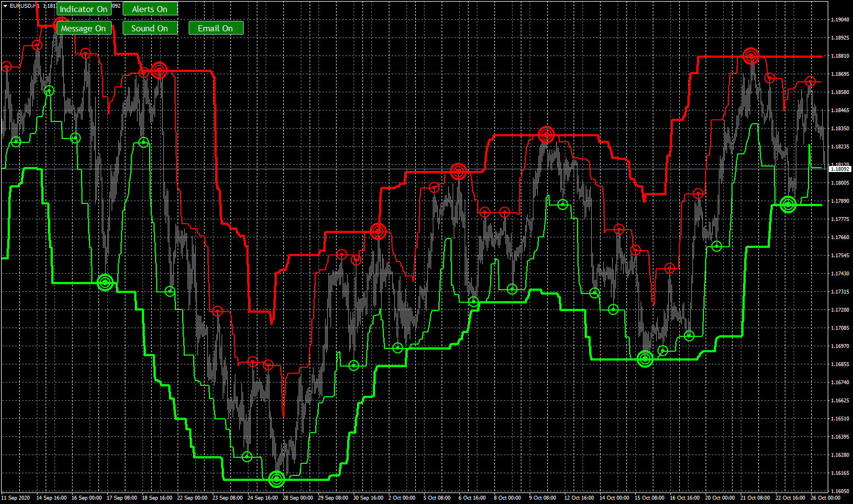Image resolution: width=853 pixels, height=504 pixels.
Task: Click the 1.18810 price axis label
Action: (840, 56)
